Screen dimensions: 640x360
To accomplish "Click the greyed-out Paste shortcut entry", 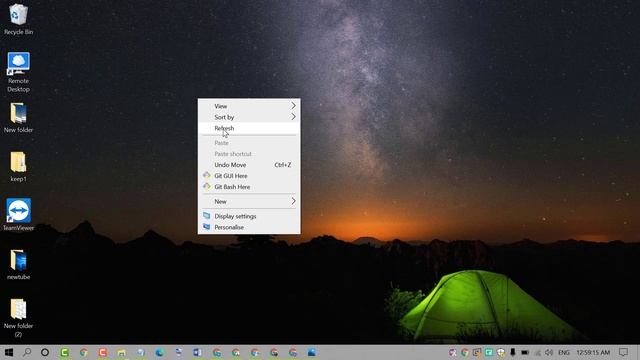I will [x=249, y=154].
